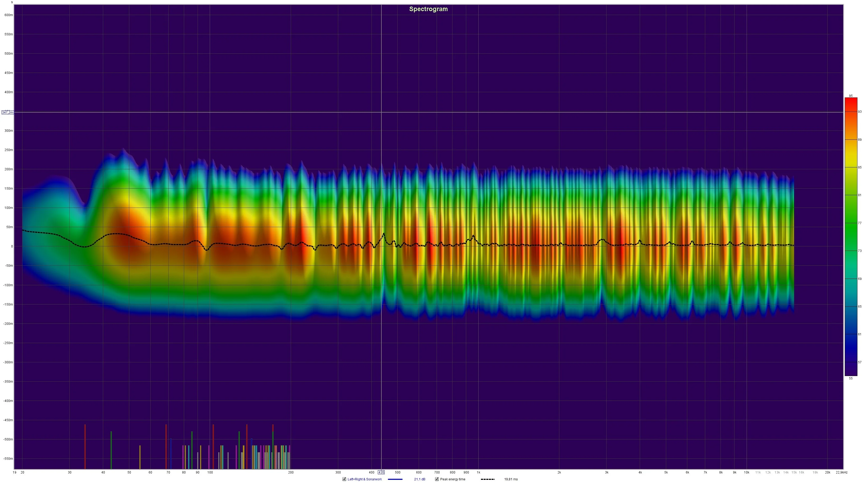Screen dimensions: 868x483
Task: Click the 95 dB top of color scale
Action: point(851,96)
